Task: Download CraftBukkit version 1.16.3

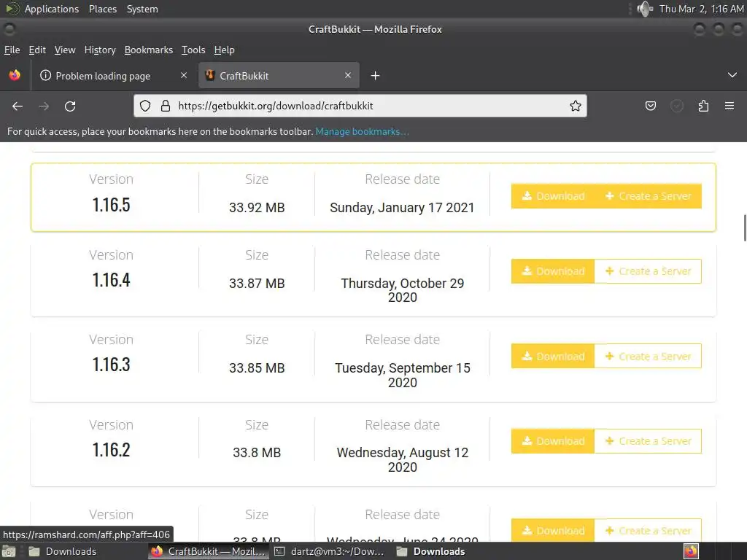Action: tap(553, 356)
